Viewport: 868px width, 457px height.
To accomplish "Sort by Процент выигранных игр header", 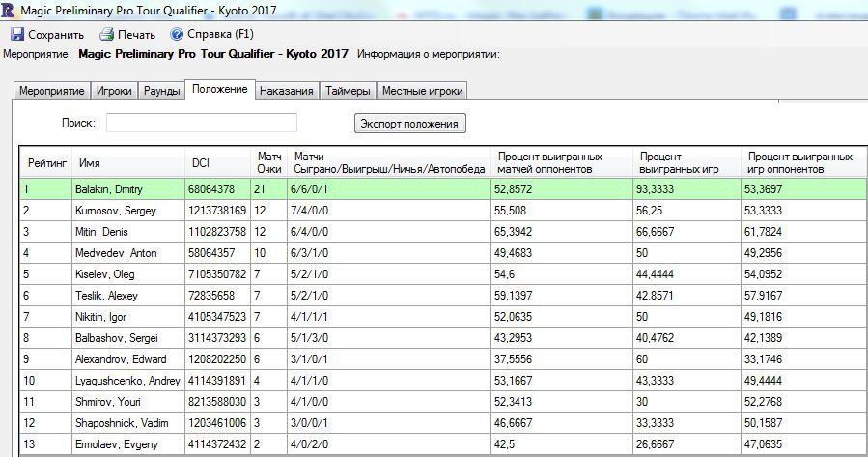I will [686, 163].
